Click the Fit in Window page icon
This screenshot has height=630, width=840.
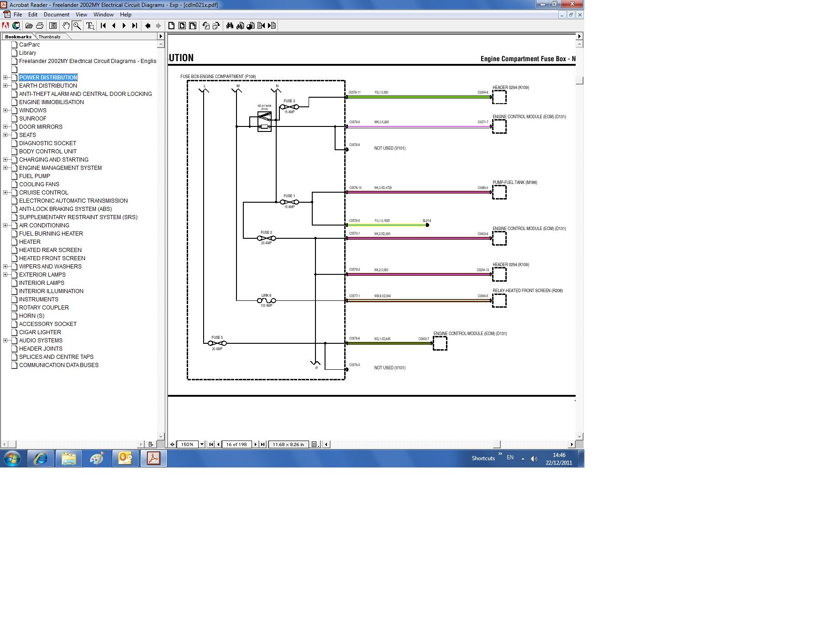[x=182, y=26]
